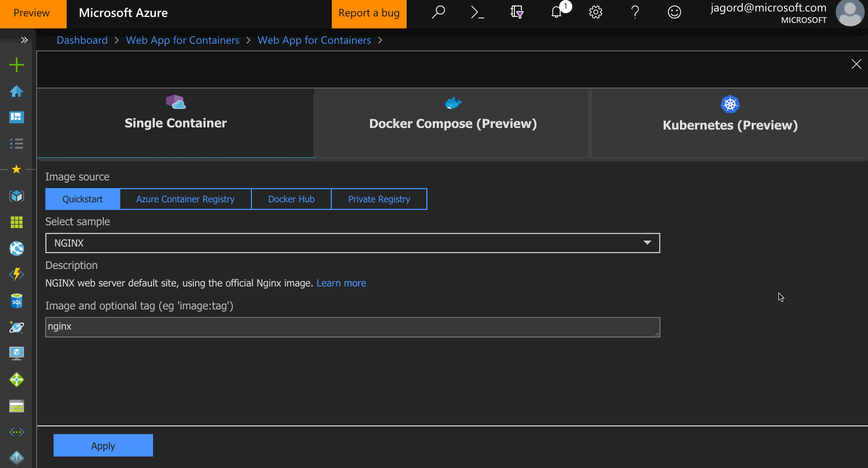Open Function Apps lightning bolt icon

tap(16, 274)
